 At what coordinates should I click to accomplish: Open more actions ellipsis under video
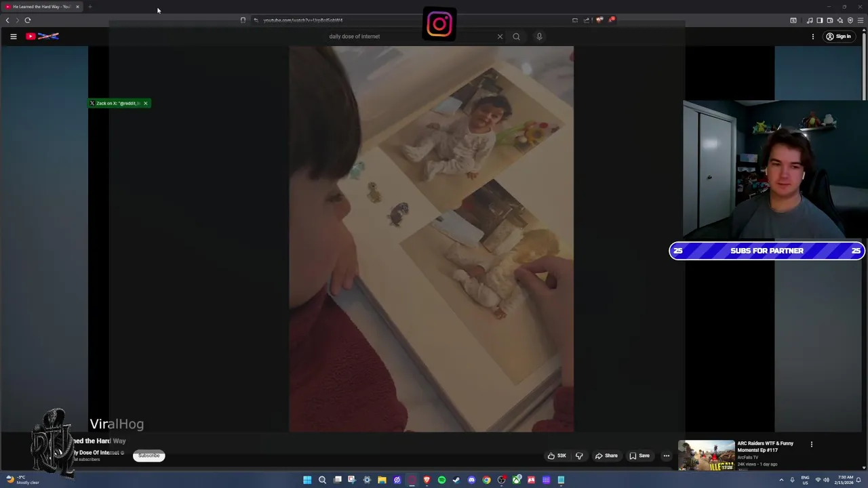pos(666,455)
